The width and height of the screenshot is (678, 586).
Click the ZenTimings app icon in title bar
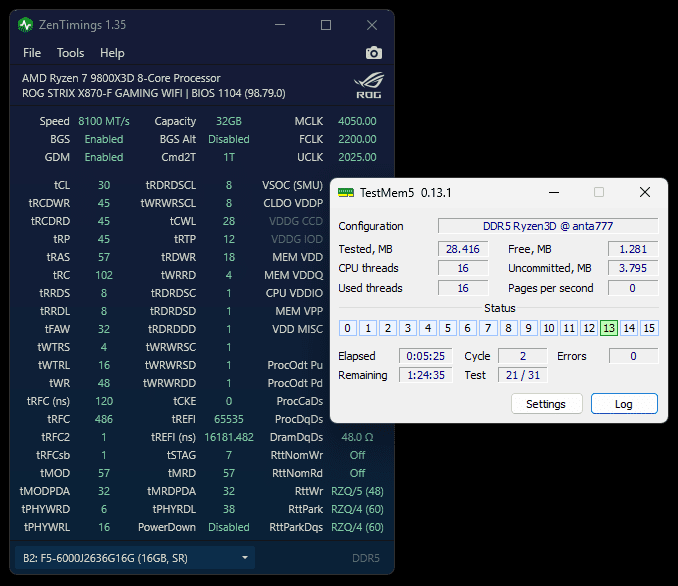26,25
